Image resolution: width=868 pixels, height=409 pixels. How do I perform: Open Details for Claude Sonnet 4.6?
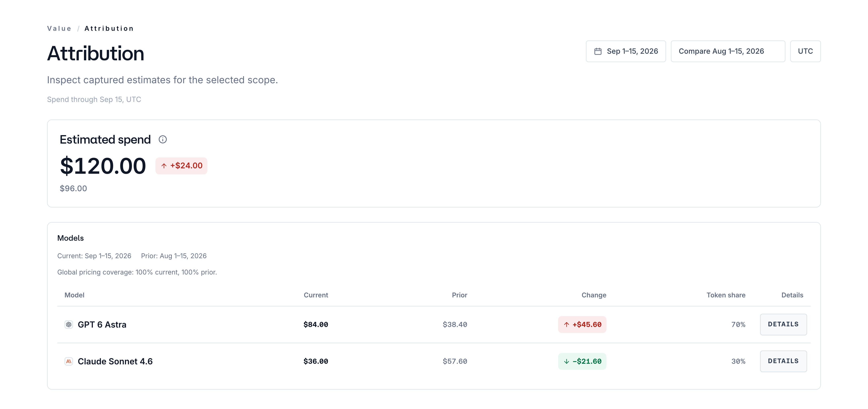[783, 362]
